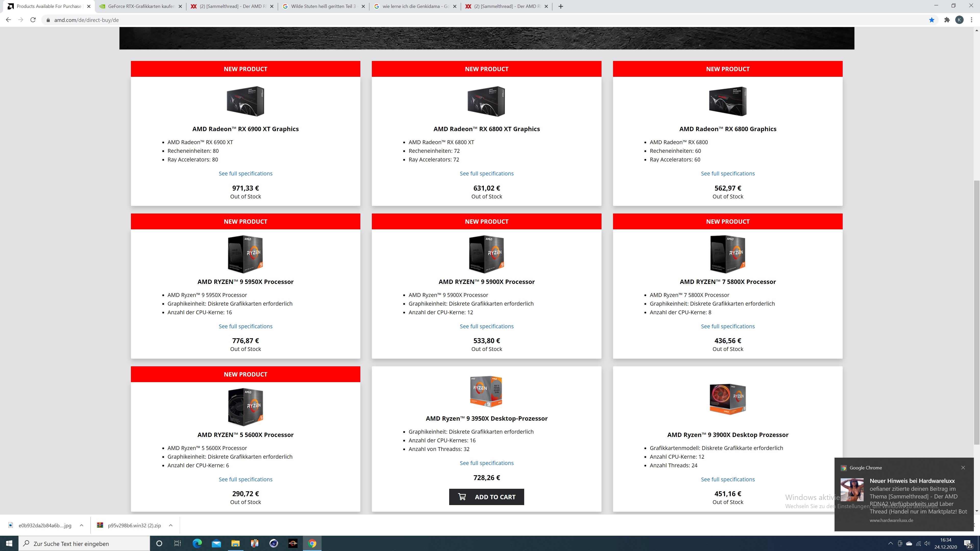Image resolution: width=980 pixels, height=551 pixels.
Task: See full specifications for RX 6900 XT
Action: coord(245,173)
